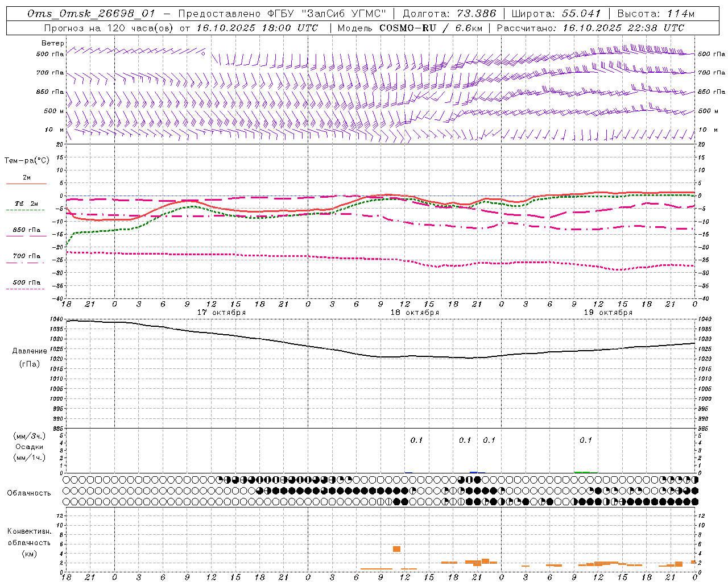728x582 pixels.
Task: Click the 1040 value on left pressure axis
Action: coord(55,319)
